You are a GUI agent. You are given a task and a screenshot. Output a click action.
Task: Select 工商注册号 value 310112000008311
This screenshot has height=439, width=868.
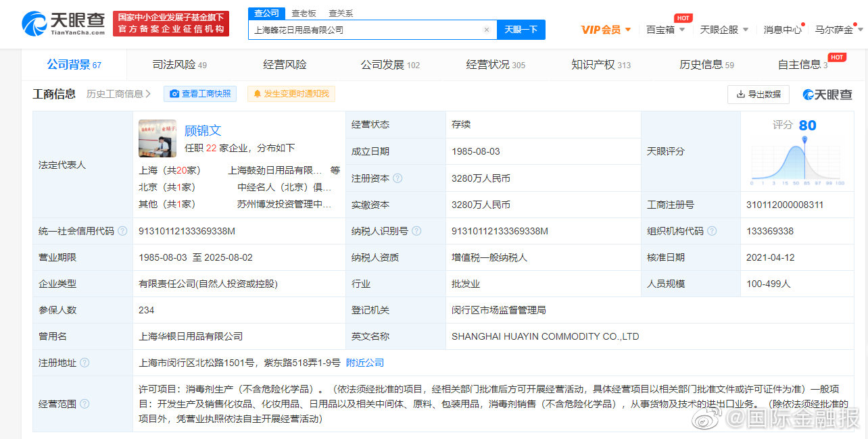coord(785,205)
